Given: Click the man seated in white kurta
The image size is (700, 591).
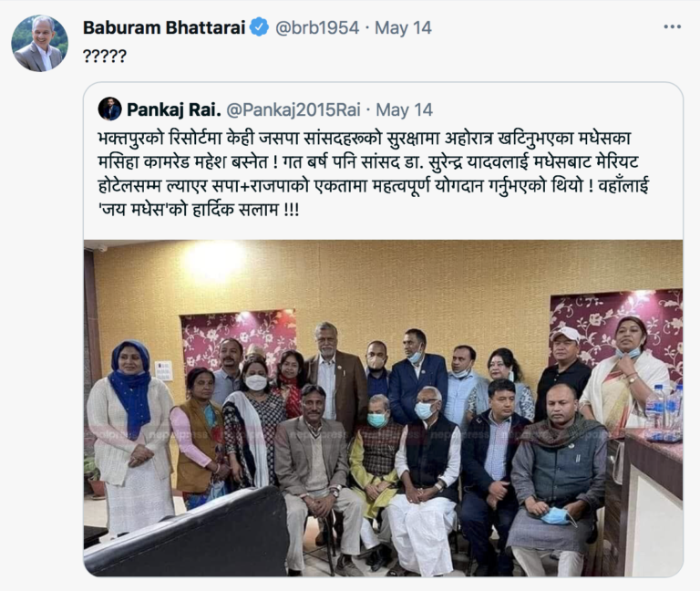Looking at the screenshot, I should pos(424,481).
